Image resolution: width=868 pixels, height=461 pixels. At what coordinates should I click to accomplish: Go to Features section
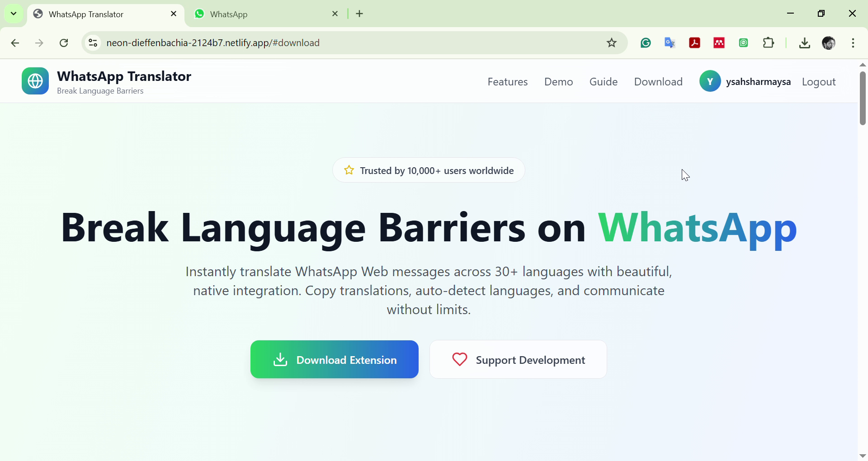click(508, 82)
